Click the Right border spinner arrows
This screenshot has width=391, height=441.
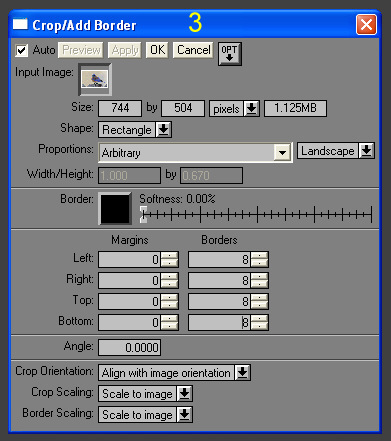(259, 280)
